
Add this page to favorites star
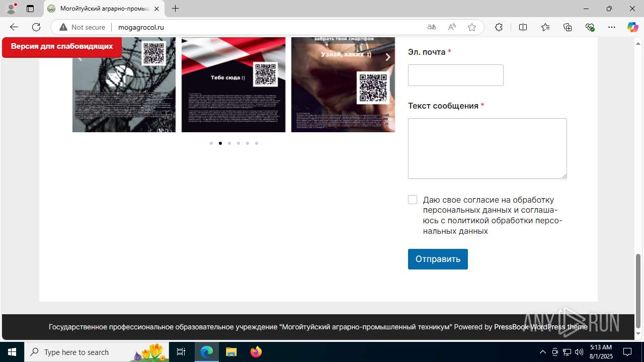(x=472, y=27)
